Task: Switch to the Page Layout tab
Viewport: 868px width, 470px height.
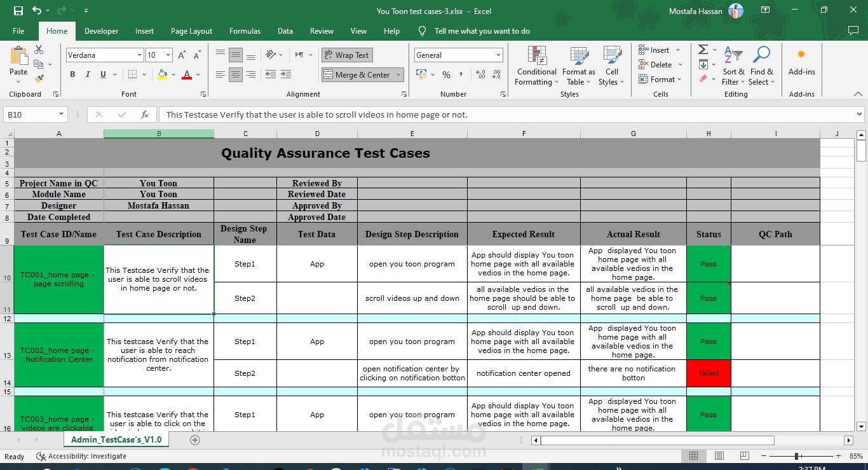Action: coord(191,31)
